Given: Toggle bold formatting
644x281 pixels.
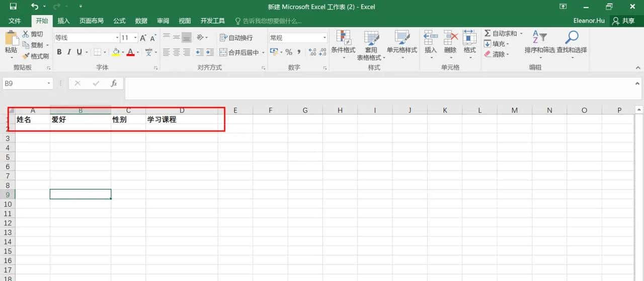Looking at the screenshot, I should [x=59, y=52].
